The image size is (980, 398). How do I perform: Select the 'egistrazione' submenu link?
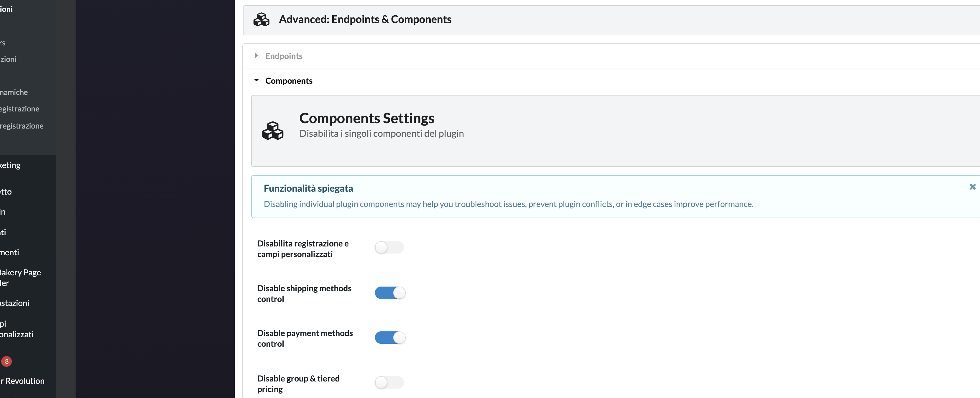20,109
